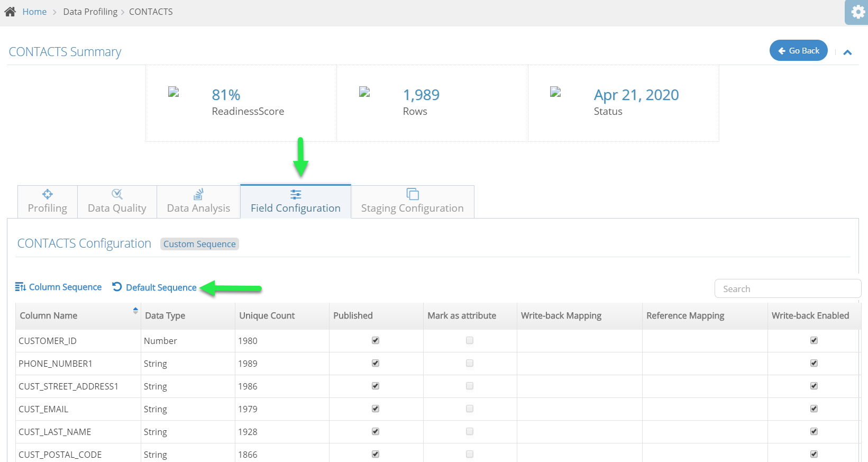Open the settings gear icon
This screenshot has height=462, width=868.
click(858, 12)
